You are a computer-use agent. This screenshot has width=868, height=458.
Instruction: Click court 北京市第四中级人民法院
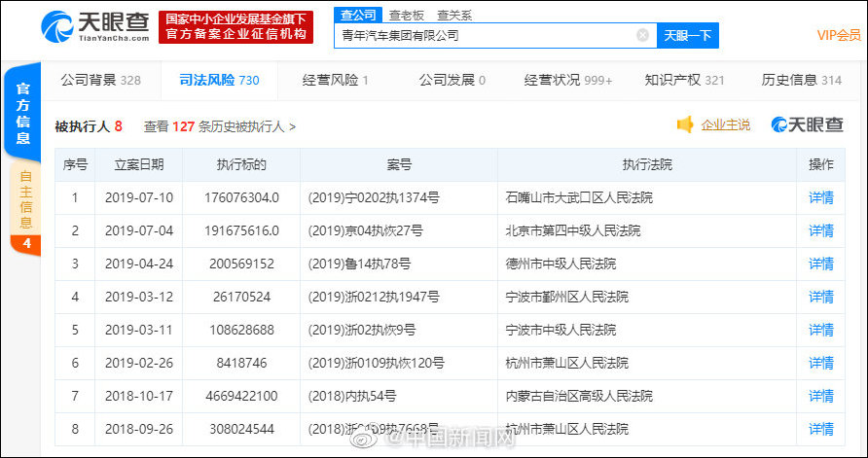click(x=573, y=230)
